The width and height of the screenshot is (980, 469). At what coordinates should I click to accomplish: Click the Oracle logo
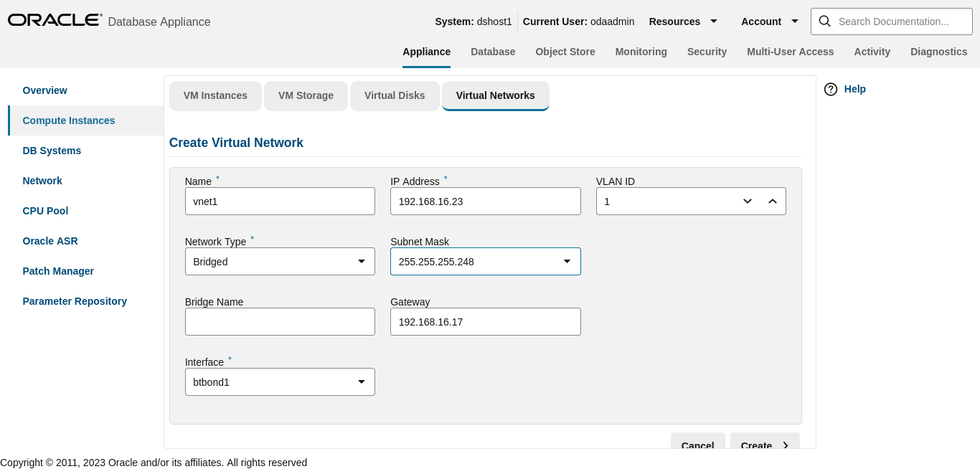click(55, 19)
